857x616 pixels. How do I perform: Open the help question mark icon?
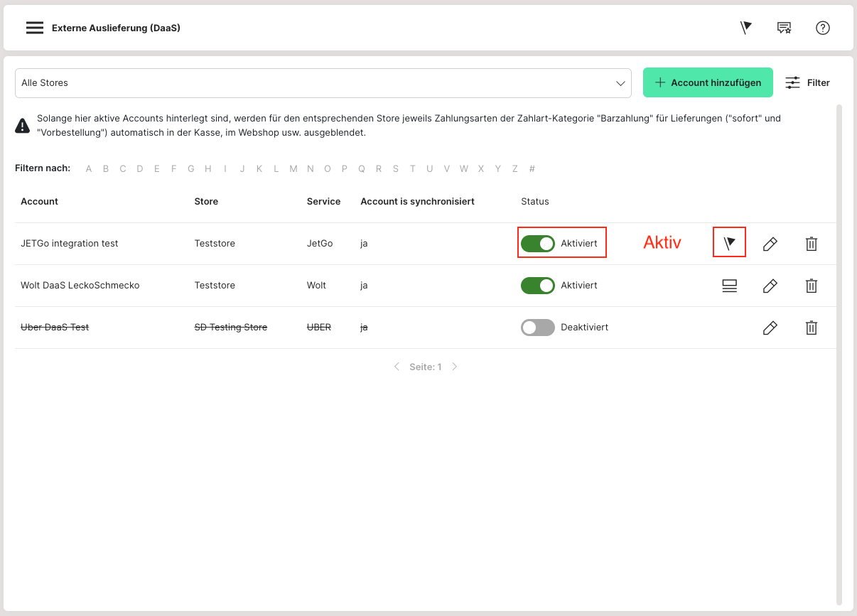[823, 28]
